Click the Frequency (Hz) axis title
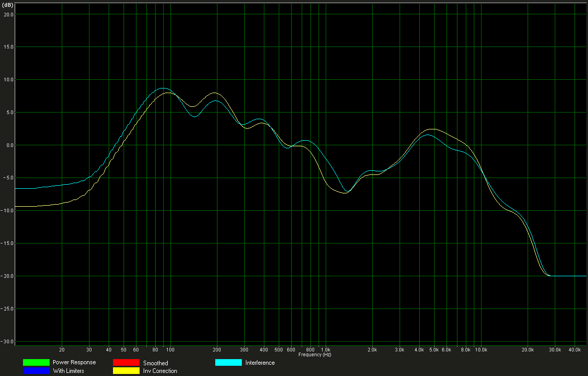Image resolution: width=588 pixels, height=376 pixels. (x=315, y=355)
